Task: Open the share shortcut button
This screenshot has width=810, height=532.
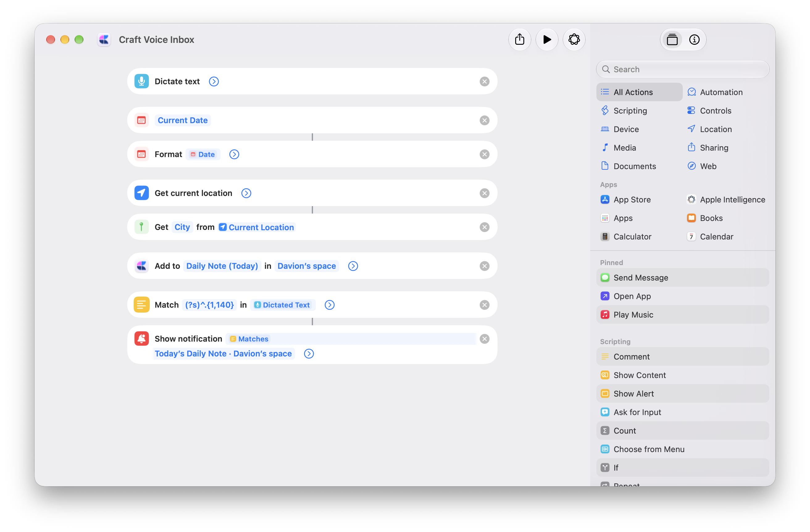Action: click(519, 39)
